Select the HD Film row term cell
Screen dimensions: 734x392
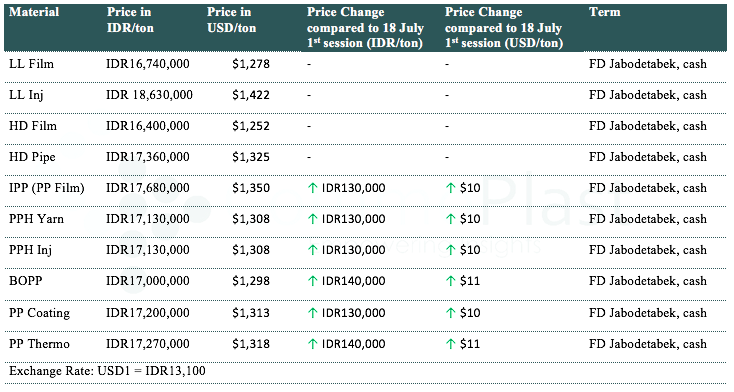(648, 126)
